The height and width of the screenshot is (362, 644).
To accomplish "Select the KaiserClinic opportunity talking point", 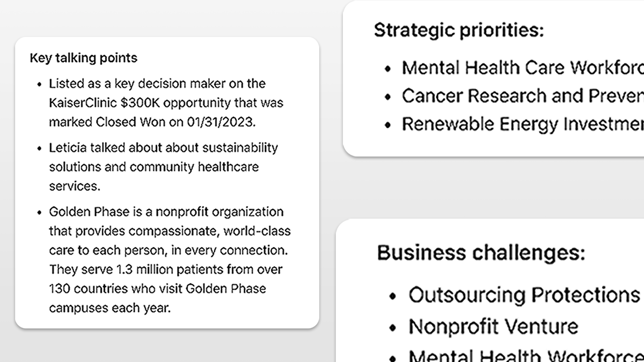I will point(158,103).
